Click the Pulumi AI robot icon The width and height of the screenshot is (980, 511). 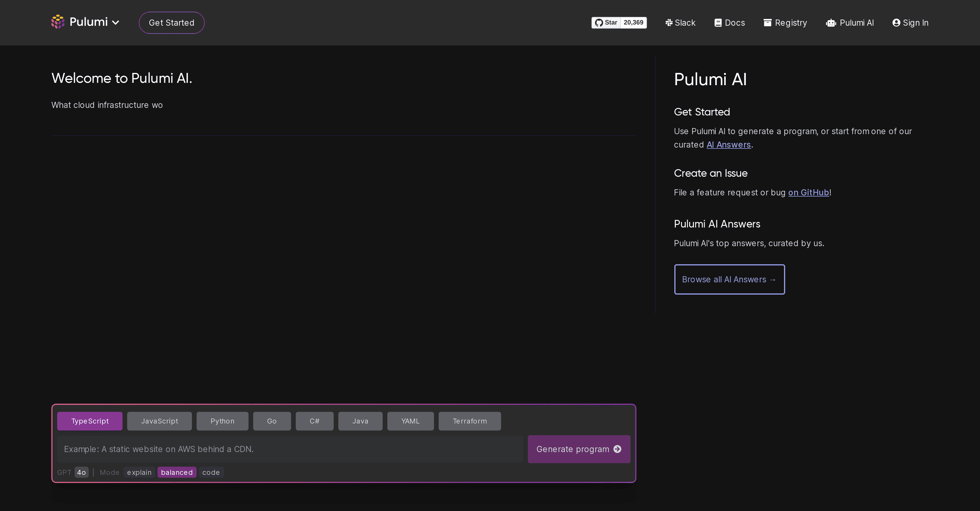click(831, 23)
